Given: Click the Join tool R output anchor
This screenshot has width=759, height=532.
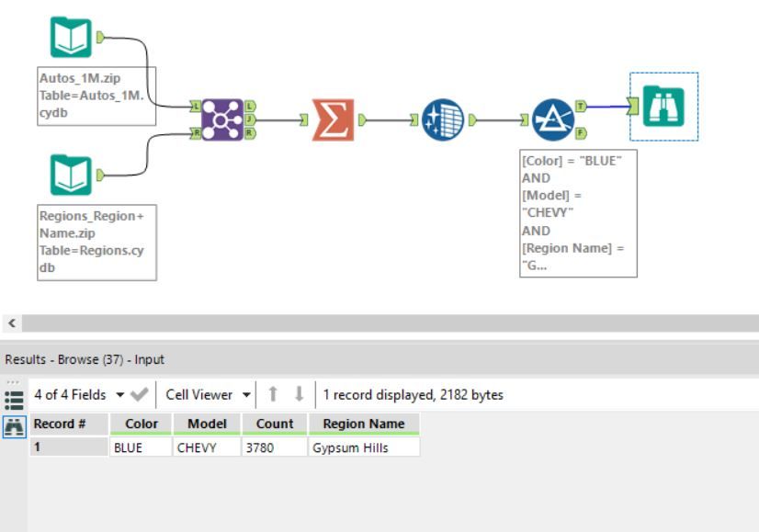Looking at the screenshot, I should click(250, 133).
